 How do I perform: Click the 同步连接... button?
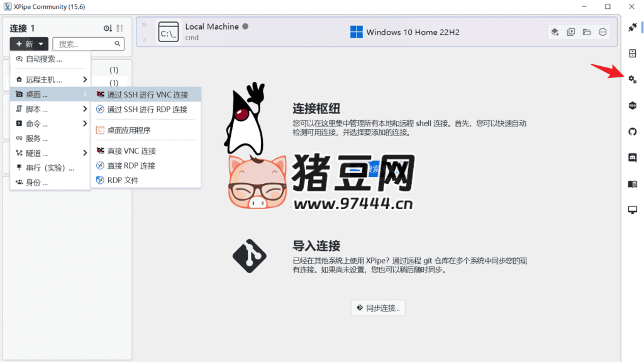tap(378, 308)
